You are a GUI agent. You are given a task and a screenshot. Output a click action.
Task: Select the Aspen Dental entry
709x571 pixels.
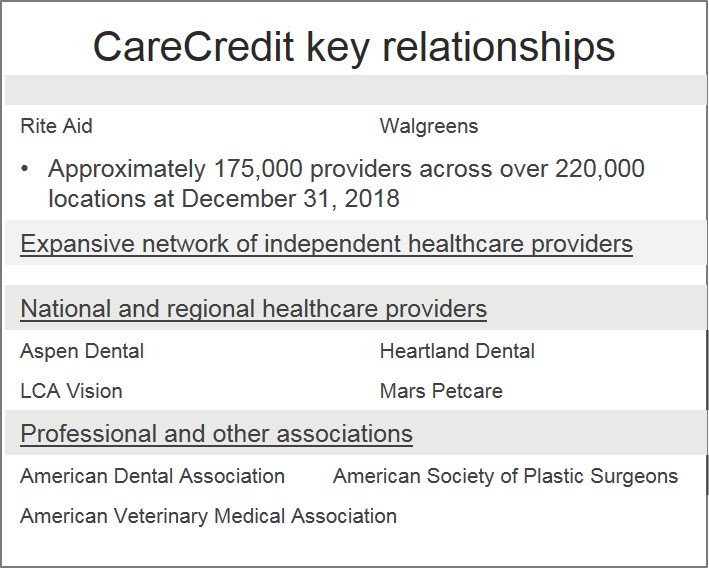82,352
